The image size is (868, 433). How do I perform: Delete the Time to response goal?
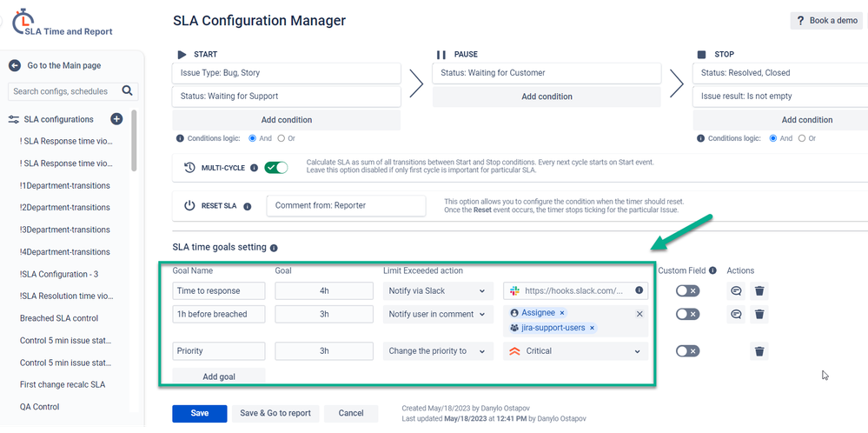coord(759,290)
